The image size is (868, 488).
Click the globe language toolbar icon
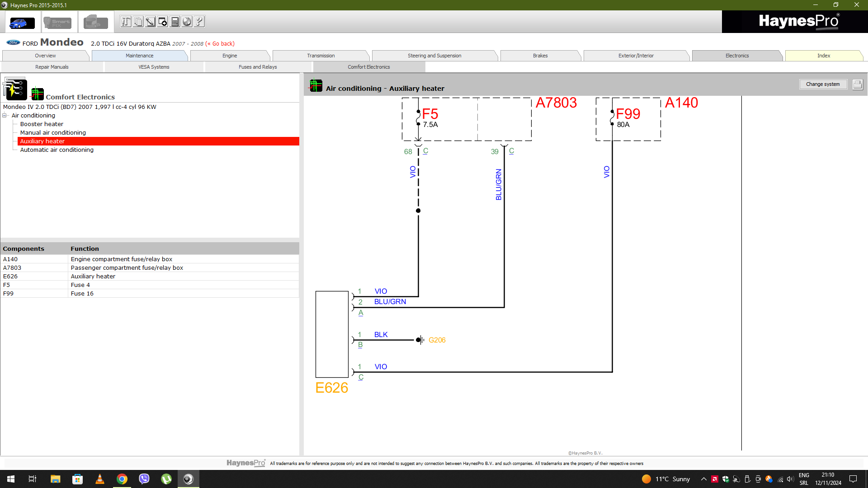click(187, 21)
